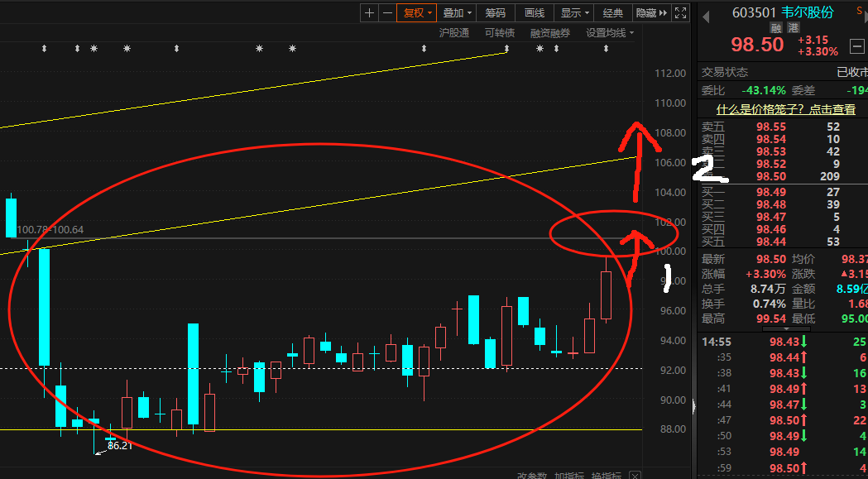Toggle the 可转债 indicator
868x479 pixels.
point(499,33)
